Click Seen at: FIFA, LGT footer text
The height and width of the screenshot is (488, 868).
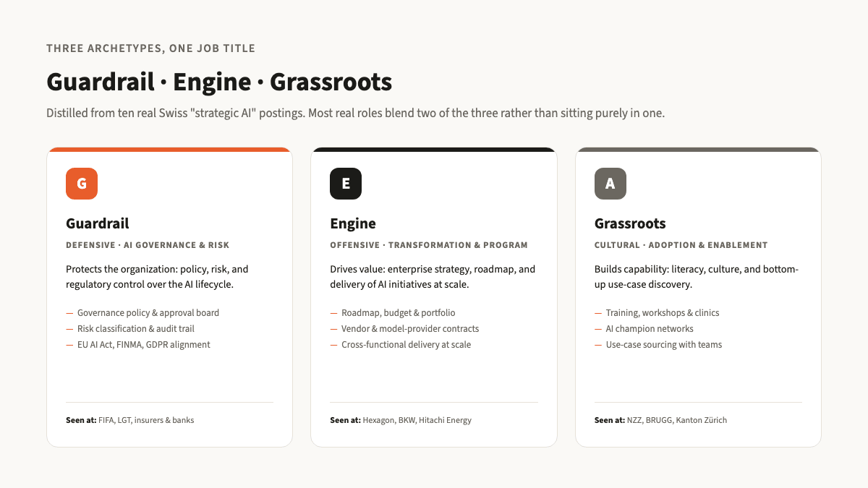click(x=130, y=420)
